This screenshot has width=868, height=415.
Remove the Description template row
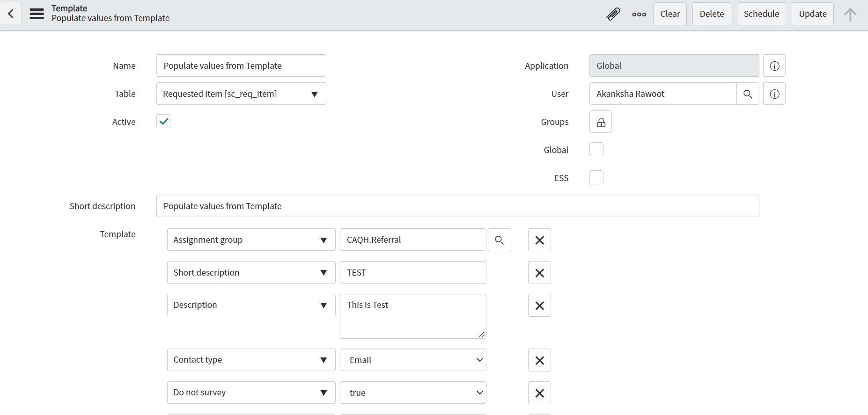point(539,306)
